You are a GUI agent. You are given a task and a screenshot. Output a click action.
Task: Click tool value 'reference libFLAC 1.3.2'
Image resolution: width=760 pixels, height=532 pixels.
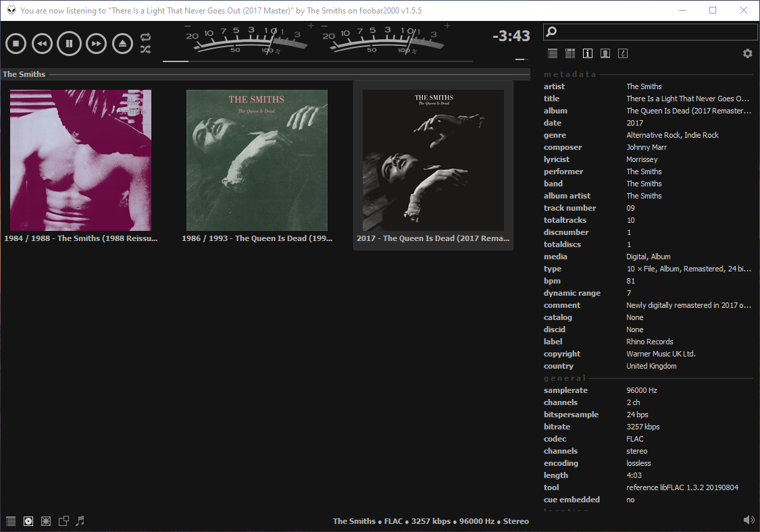[x=682, y=487]
